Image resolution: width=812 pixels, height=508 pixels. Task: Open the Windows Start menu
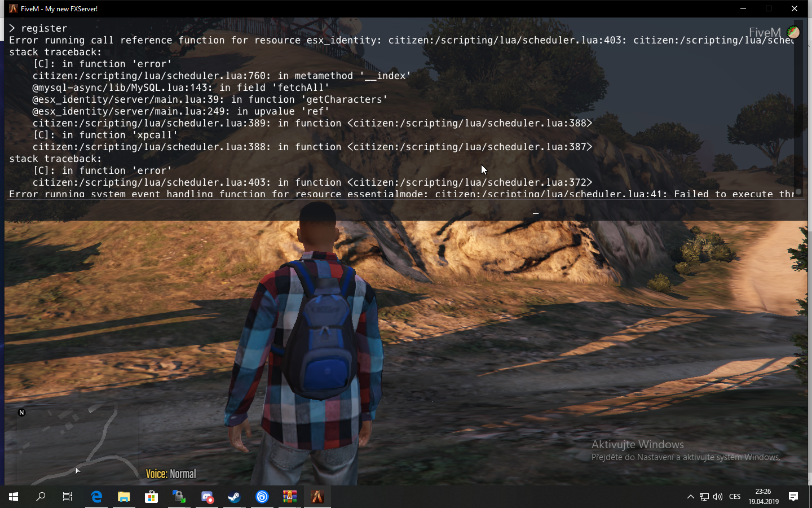click(x=14, y=497)
